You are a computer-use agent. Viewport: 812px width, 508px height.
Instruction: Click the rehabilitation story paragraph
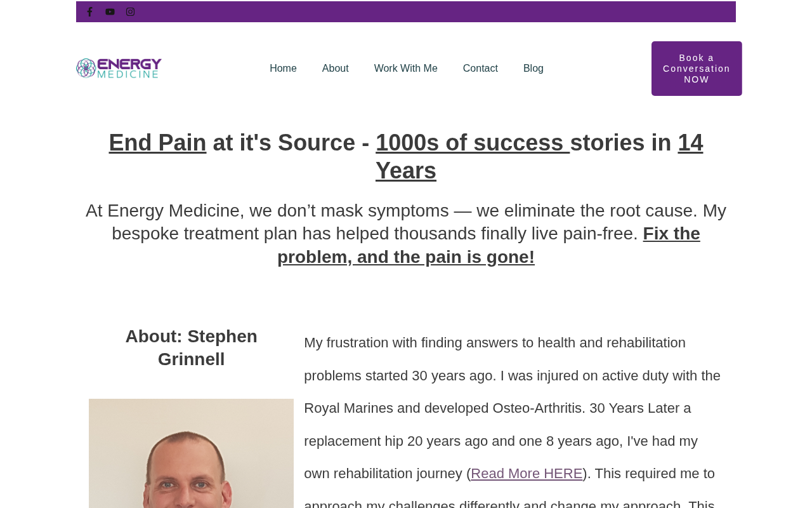[513, 419]
